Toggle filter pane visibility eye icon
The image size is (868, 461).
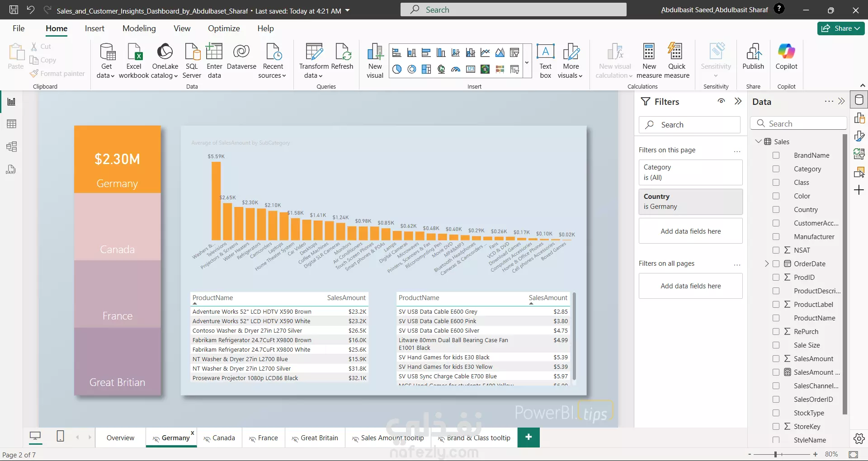point(722,101)
